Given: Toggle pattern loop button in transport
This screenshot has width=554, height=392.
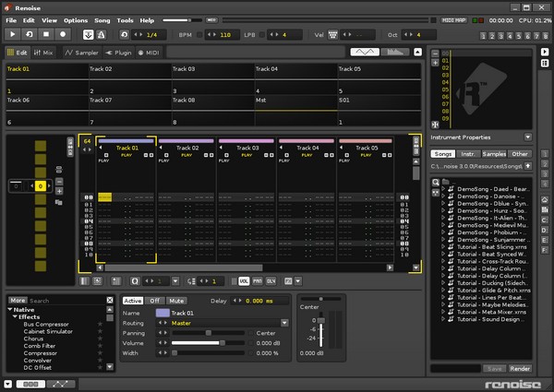Looking at the screenshot, I should click(30, 34).
